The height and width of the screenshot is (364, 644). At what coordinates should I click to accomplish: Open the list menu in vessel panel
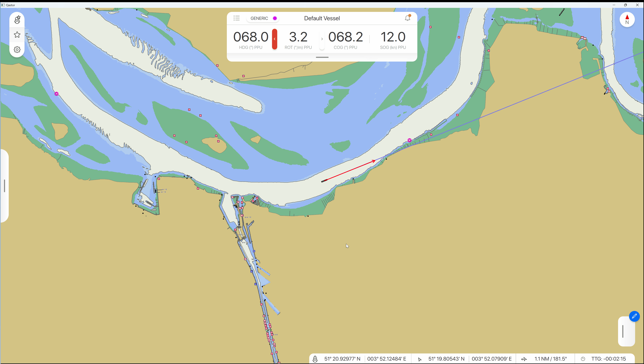point(236,18)
